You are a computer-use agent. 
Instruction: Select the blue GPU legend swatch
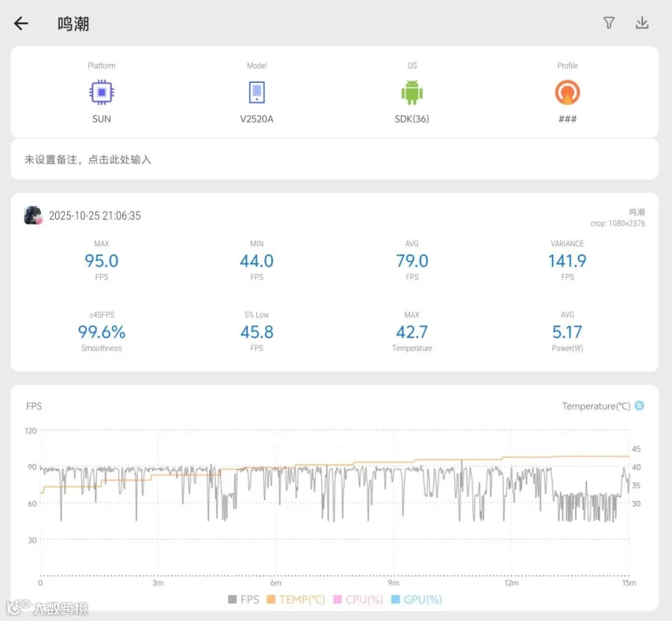[396, 599]
